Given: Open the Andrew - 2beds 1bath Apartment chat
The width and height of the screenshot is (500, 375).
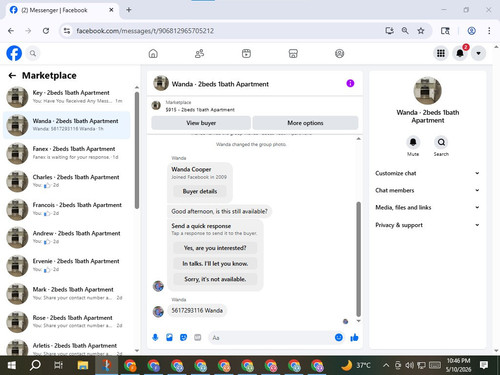Looking at the screenshot, I should pos(67,237).
